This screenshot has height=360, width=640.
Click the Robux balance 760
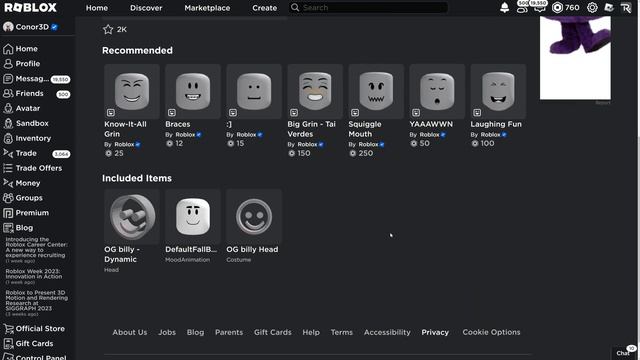tap(565, 7)
